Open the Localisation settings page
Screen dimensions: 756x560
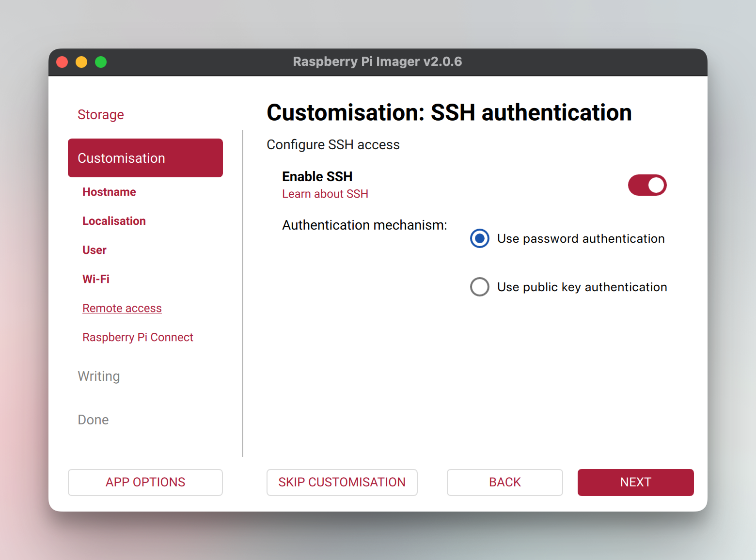(x=114, y=220)
